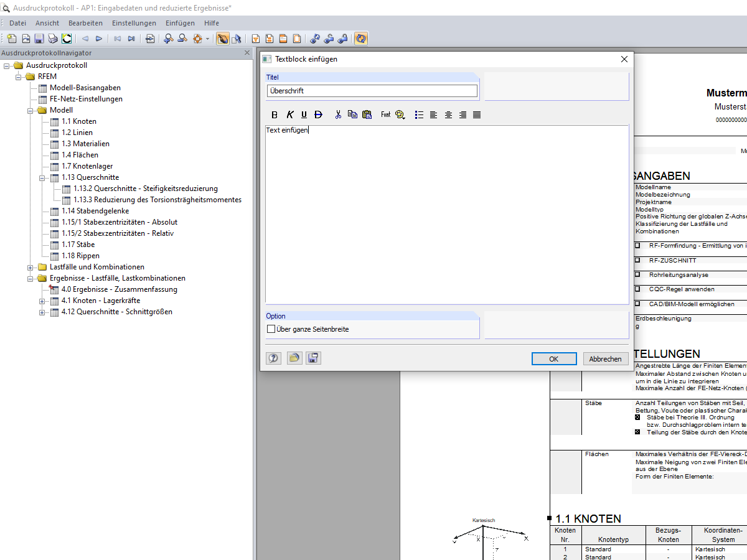Enable 'Über ganze Seitenbreite' checkbox
The image size is (747, 560).
click(x=271, y=329)
